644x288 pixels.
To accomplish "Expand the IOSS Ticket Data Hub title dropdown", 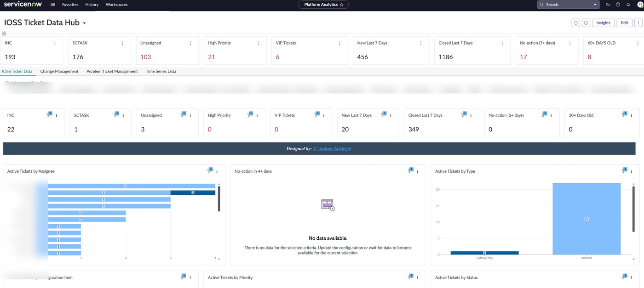I will [x=84, y=23].
